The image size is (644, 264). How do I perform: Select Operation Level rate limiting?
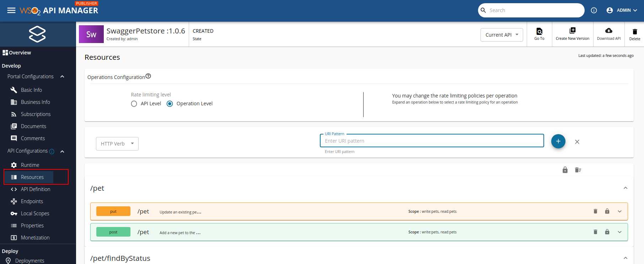click(x=170, y=104)
